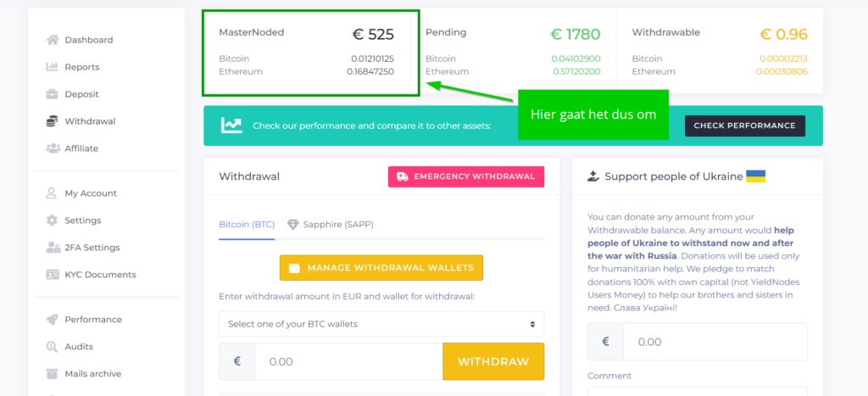868x396 pixels.
Task: Click the Reports bar chart icon
Action: (52, 67)
